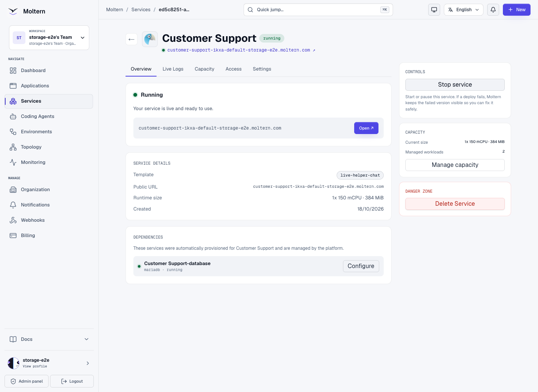Click the Manage capacity button
The height and width of the screenshot is (392, 538).
coord(455,165)
